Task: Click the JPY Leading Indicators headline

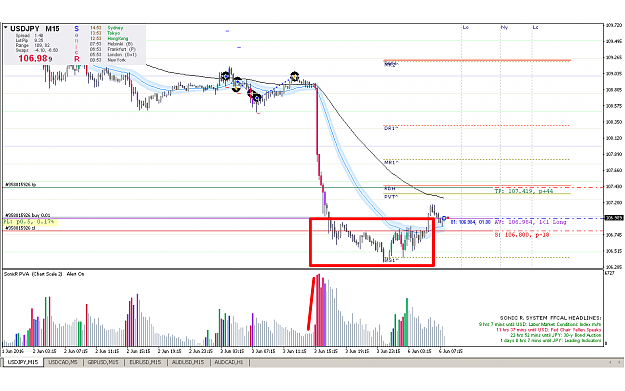Action: [x=550, y=340]
